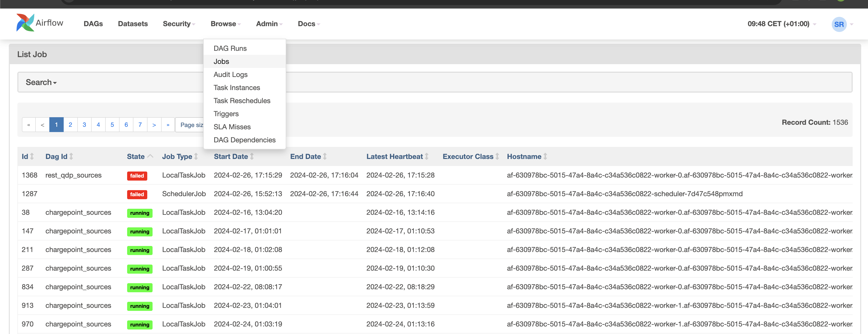The width and height of the screenshot is (868, 334).
Task: Go to previous page with < button
Action: [x=43, y=125]
